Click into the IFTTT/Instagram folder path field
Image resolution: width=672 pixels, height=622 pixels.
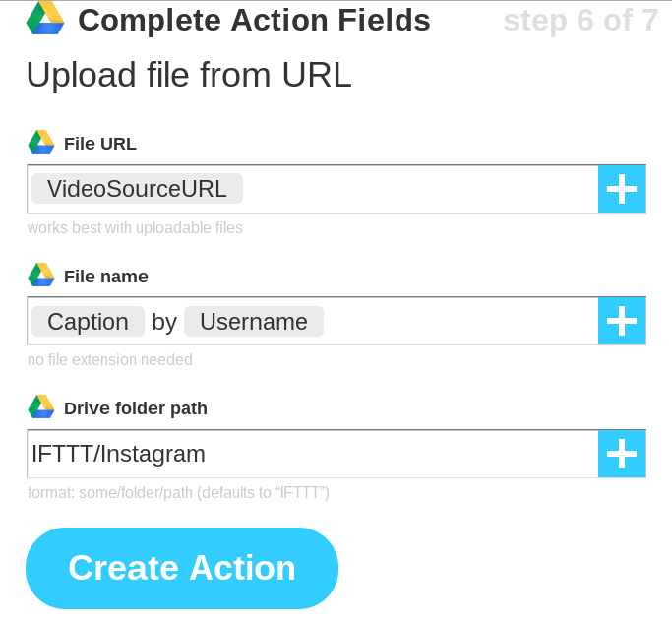[x=313, y=454]
